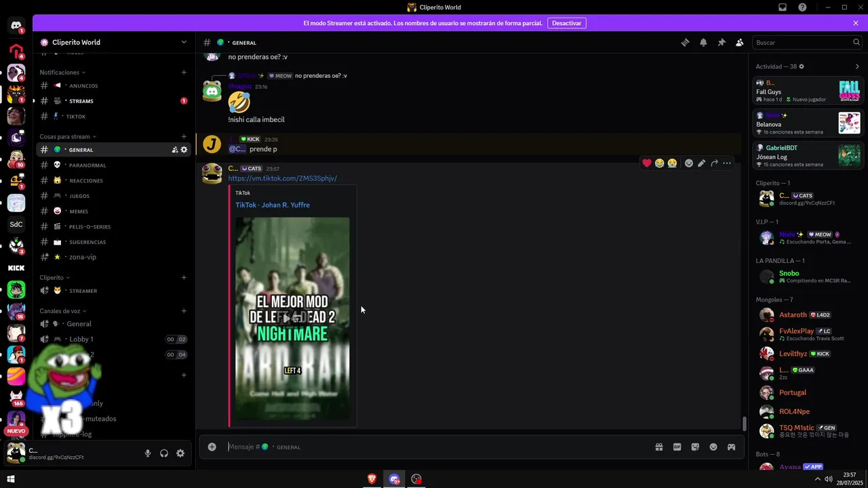Add the laughing emoji reaction to the message
The width and height of the screenshot is (868, 488).
coord(659,163)
